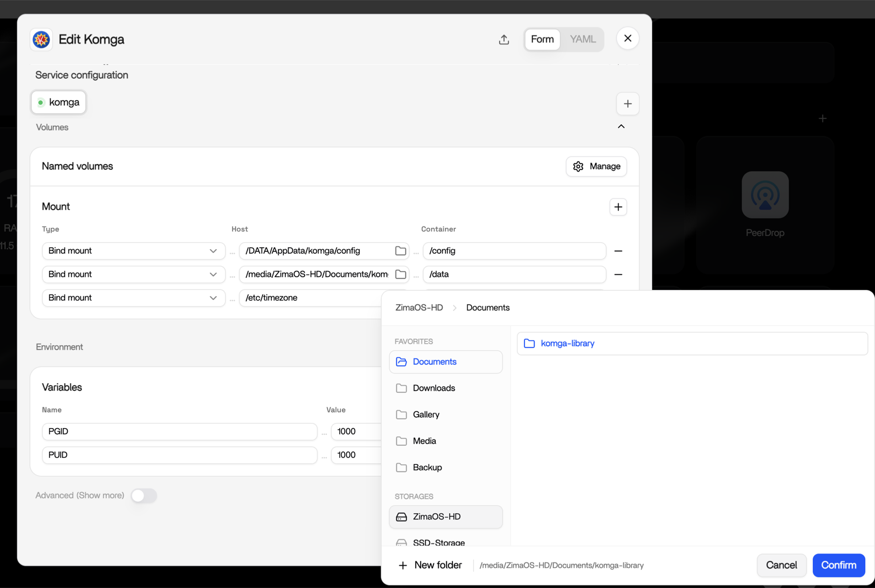
Task: Edit the PUID variable name field
Action: [x=180, y=455]
